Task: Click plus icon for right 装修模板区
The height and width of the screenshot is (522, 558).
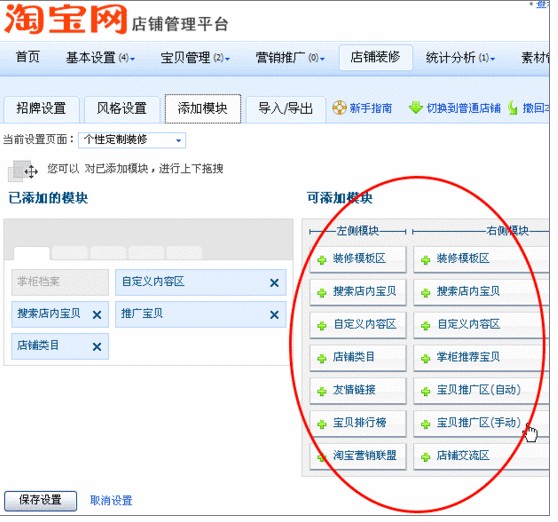Action: [425, 260]
